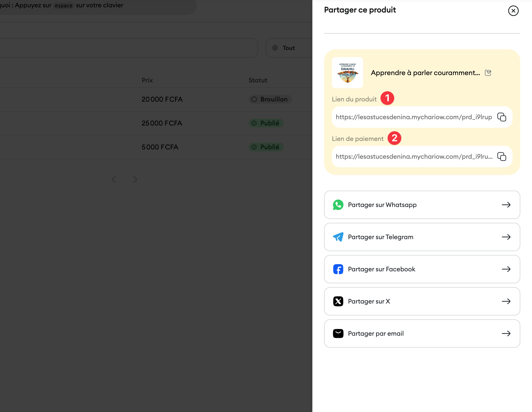Click the email envelope icon
The height and width of the screenshot is (412, 532).
click(338, 334)
